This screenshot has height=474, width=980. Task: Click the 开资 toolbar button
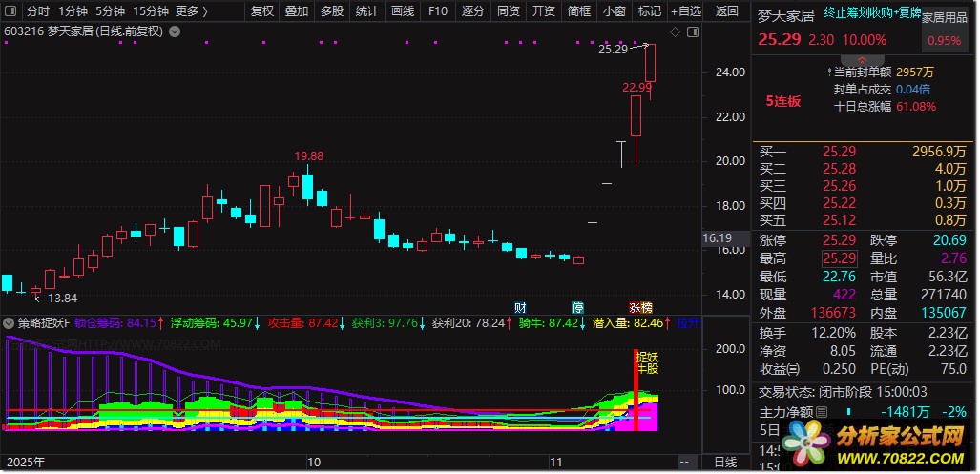(544, 11)
